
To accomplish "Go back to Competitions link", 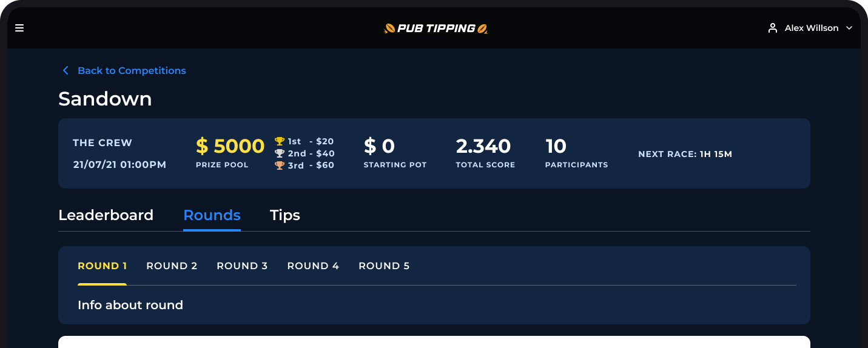I will [x=132, y=70].
